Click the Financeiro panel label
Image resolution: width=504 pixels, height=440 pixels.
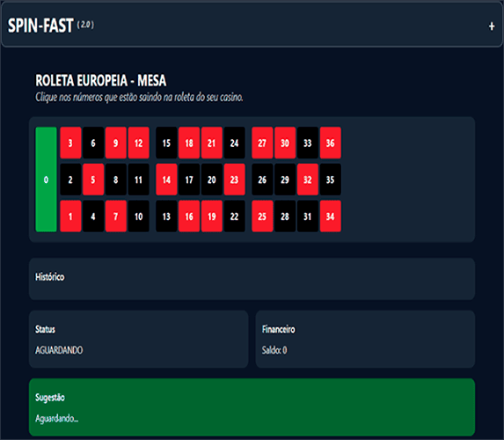278,329
